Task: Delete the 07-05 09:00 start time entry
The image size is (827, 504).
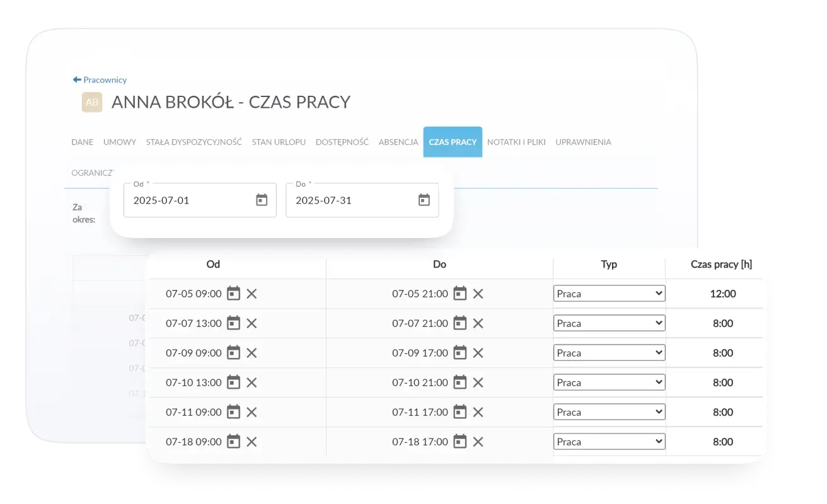Action: (252, 293)
